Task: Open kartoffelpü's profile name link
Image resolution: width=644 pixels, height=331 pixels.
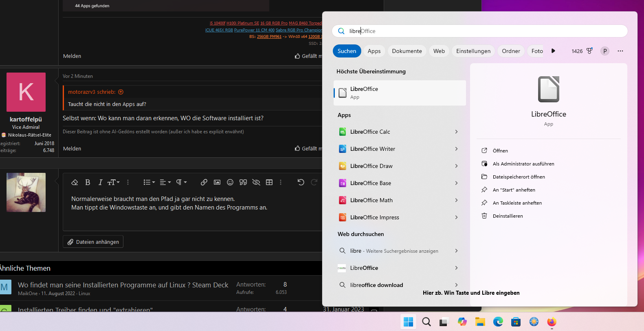Action: pyautogui.click(x=26, y=119)
